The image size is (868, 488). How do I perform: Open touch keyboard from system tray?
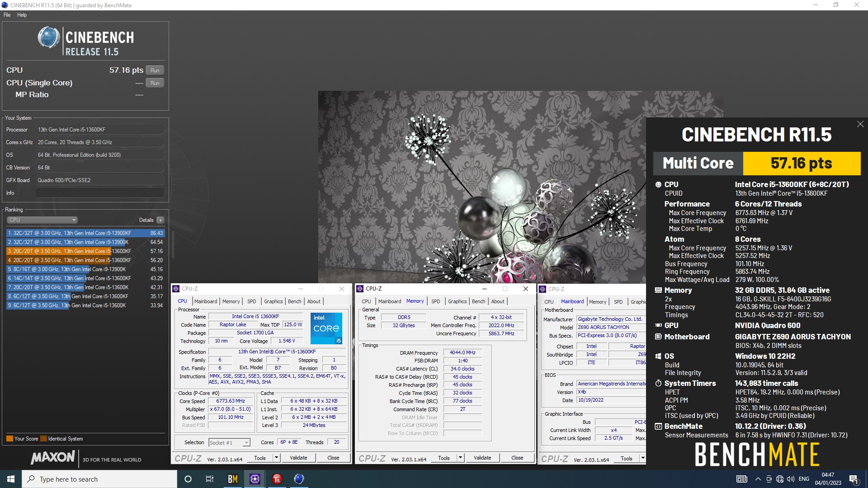[742, 479]
